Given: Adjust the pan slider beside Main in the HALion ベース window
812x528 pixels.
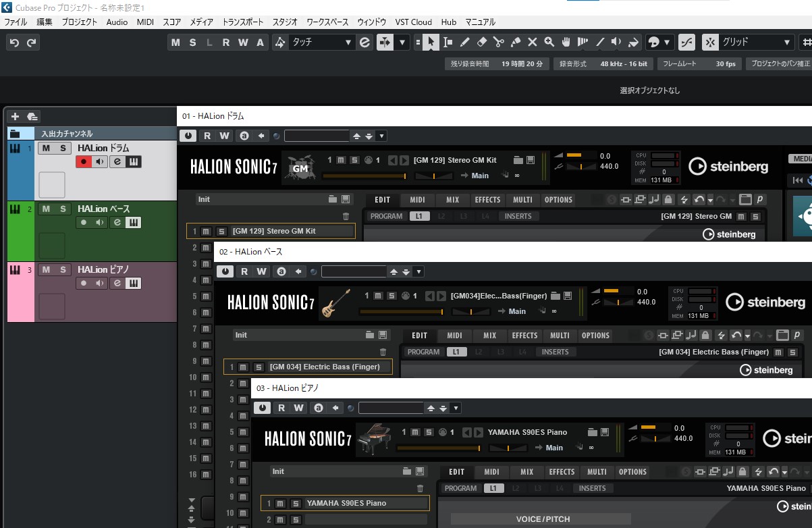Looking at the screenshot, I should pos(471,311).
